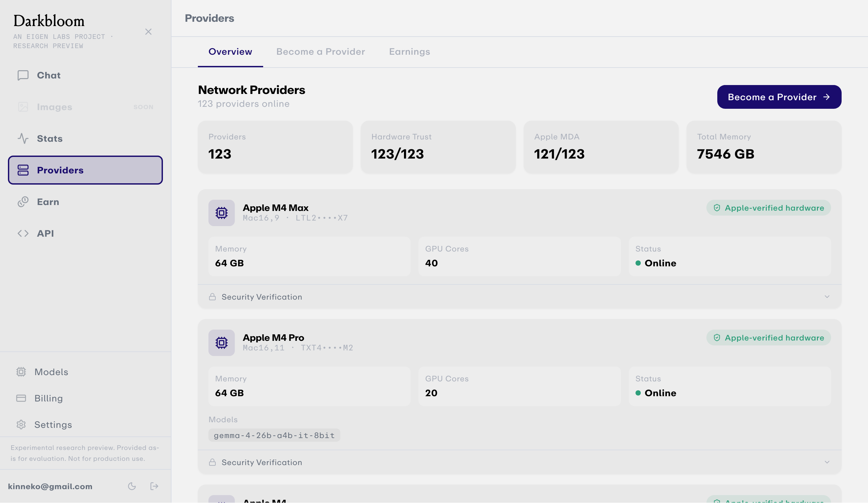868x503 pixels.
Task: Click the shield icon on M4 Max badge
Action: tap(717, 208)
